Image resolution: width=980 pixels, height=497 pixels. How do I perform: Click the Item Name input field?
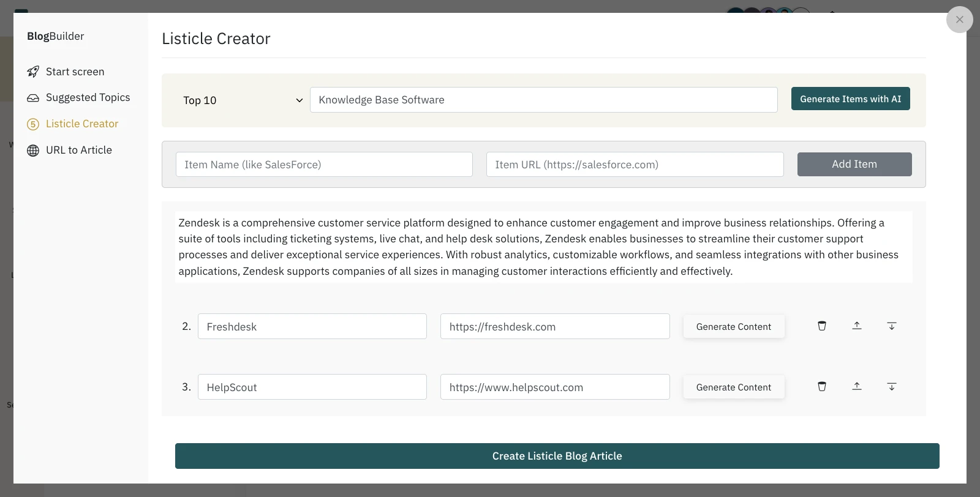(x=324, y=164)
